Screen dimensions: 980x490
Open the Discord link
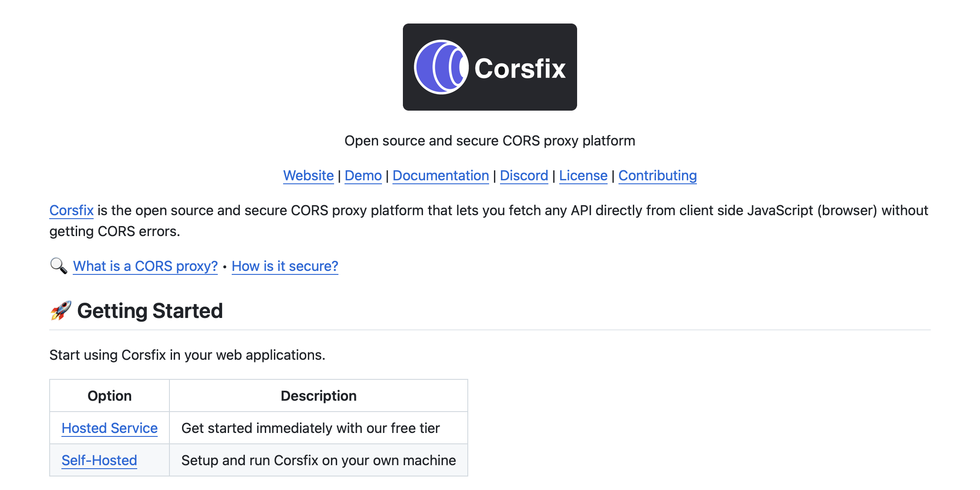point(524,176)
